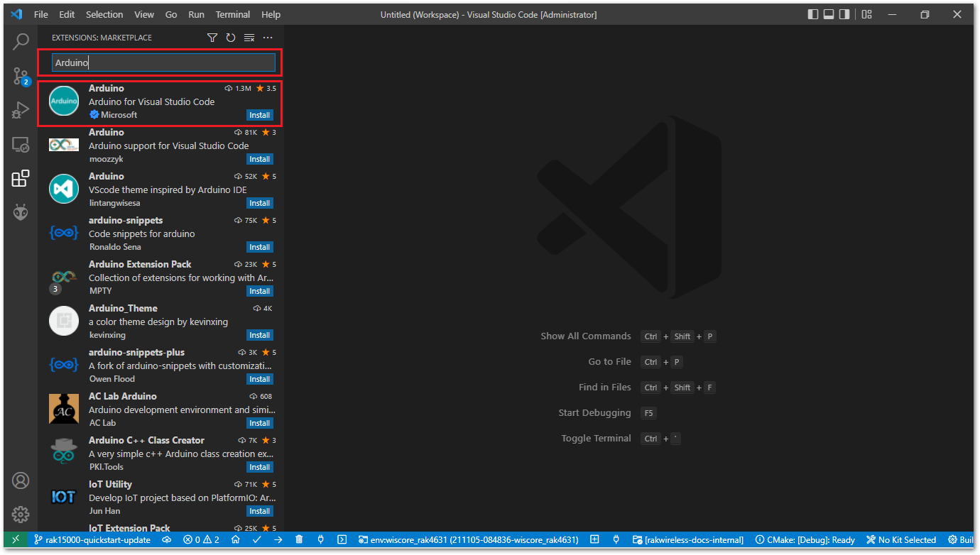The image size is (980, 555).
Task: Open Views and More Actions ellipsis
Action: (268, 38)
